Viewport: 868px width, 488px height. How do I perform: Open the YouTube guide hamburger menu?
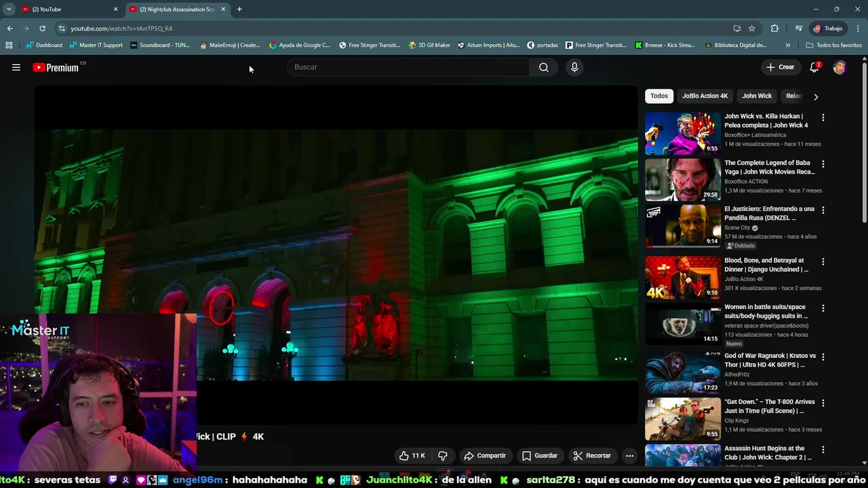coord(16,67)
